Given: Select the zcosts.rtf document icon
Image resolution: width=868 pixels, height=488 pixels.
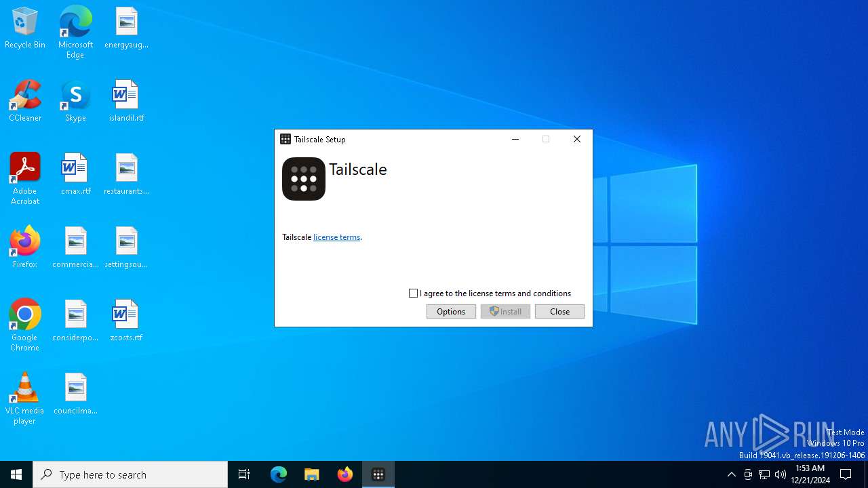Looking at the screenshot, I should click(126, 321).
